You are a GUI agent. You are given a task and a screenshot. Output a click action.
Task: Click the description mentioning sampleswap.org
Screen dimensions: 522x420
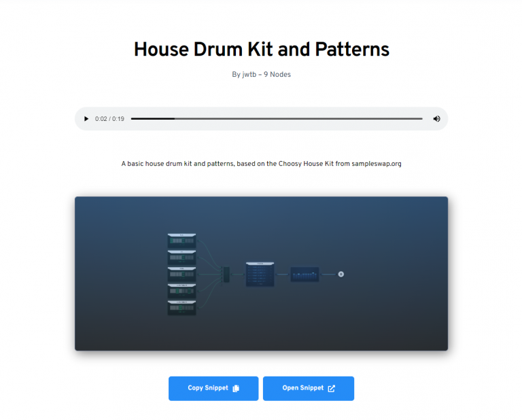pos(261,164)
